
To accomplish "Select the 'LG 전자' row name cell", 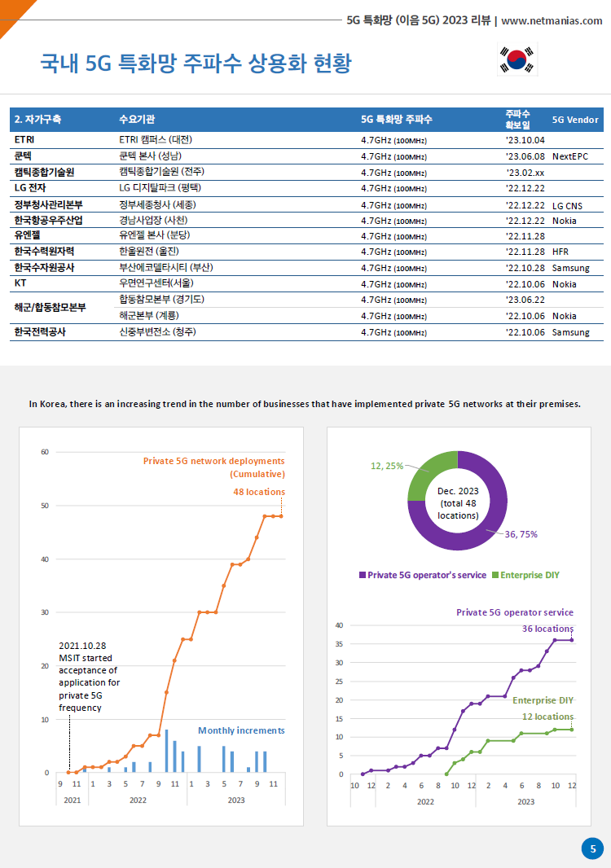I will 30,187.
